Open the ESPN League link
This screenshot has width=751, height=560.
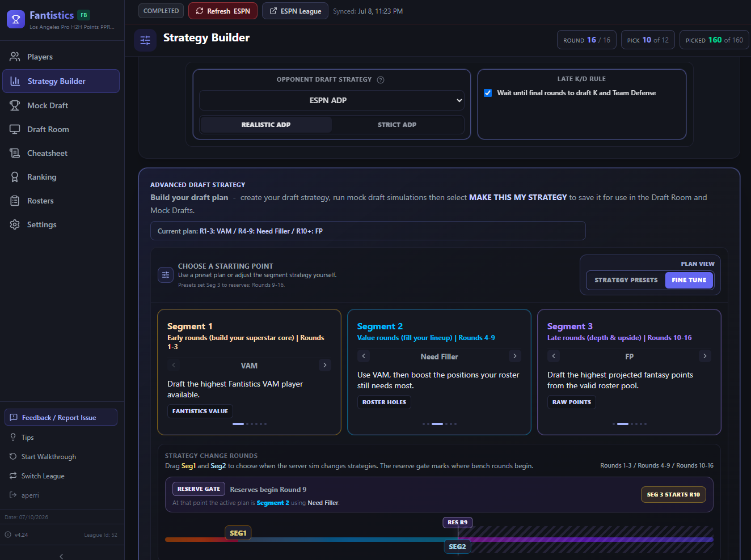[295, 11]
